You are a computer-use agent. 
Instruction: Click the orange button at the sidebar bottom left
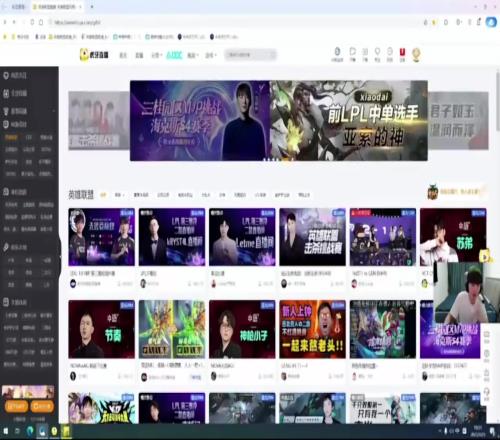tap(16, 406)
